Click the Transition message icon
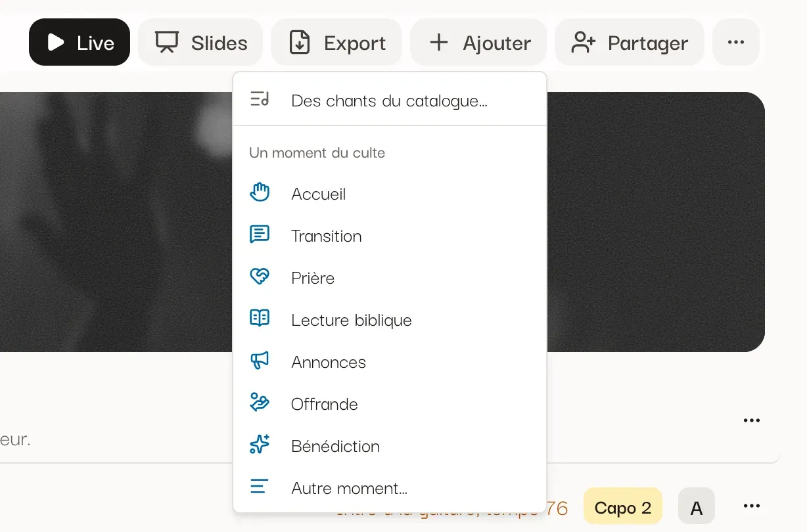 (260, 235)
